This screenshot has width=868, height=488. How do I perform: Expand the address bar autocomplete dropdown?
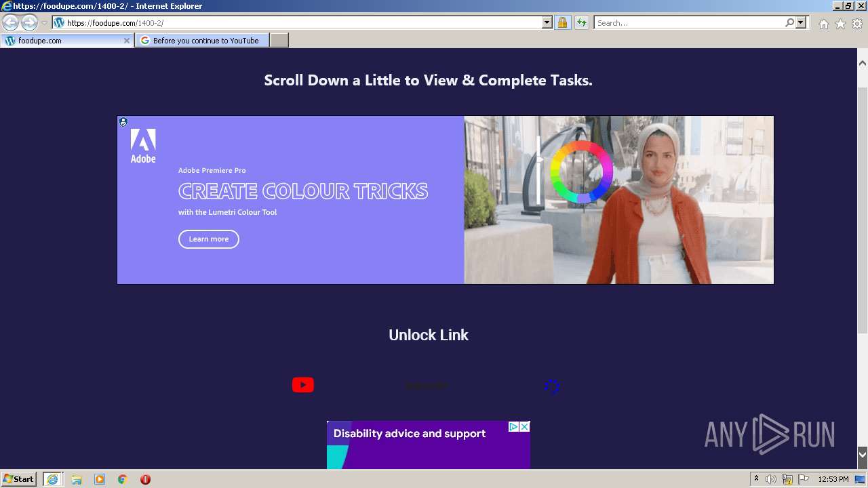547,22
